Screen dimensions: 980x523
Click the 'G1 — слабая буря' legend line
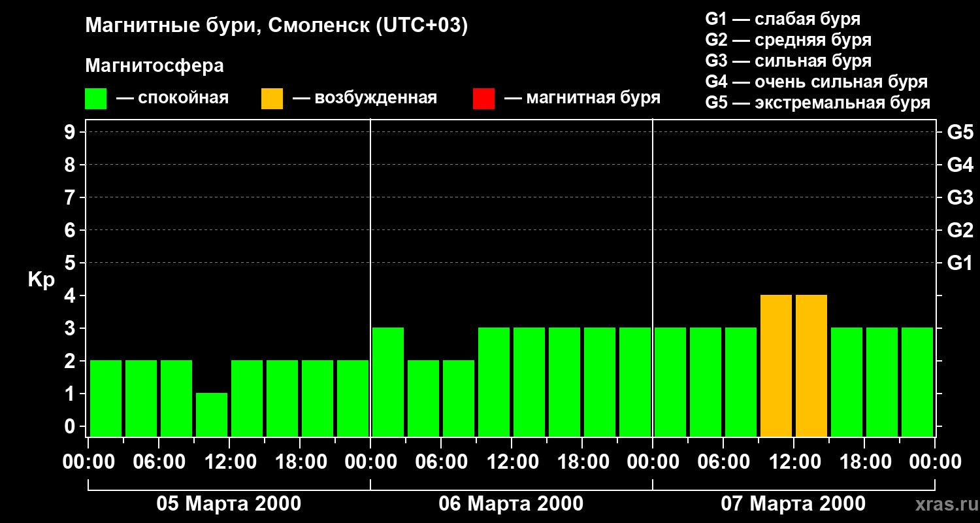point(782,19)
